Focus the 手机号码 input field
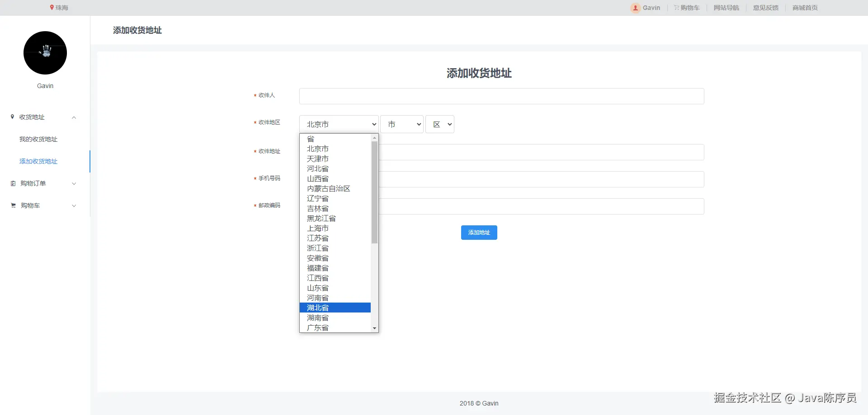The width and height of the screenshot is (868, 415). tap(541, 179)
